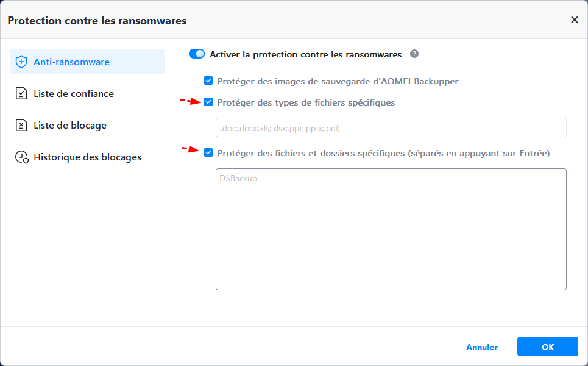This screenshot has width=588, height=366.
Task: Uncheck protect specific file types checkbox
Action: click(209, 102)
